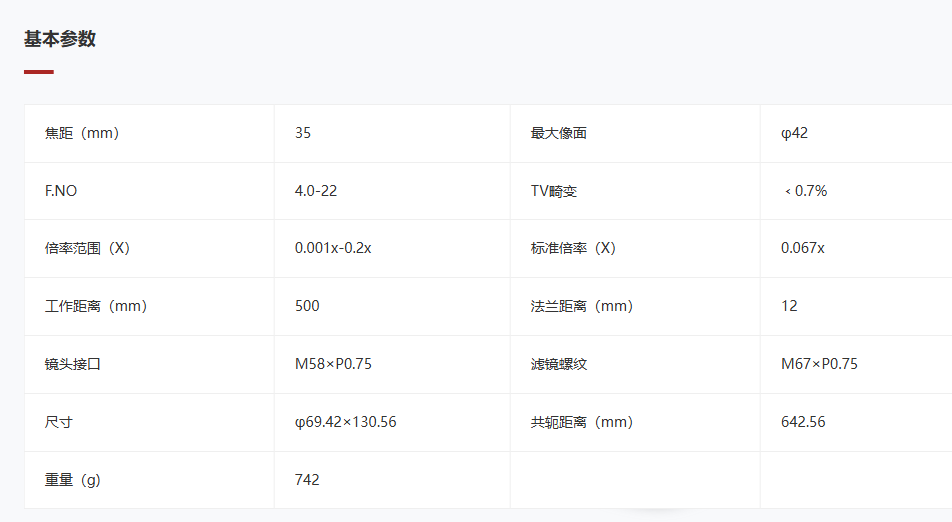Click the focal length value 35

coord(303,133)
